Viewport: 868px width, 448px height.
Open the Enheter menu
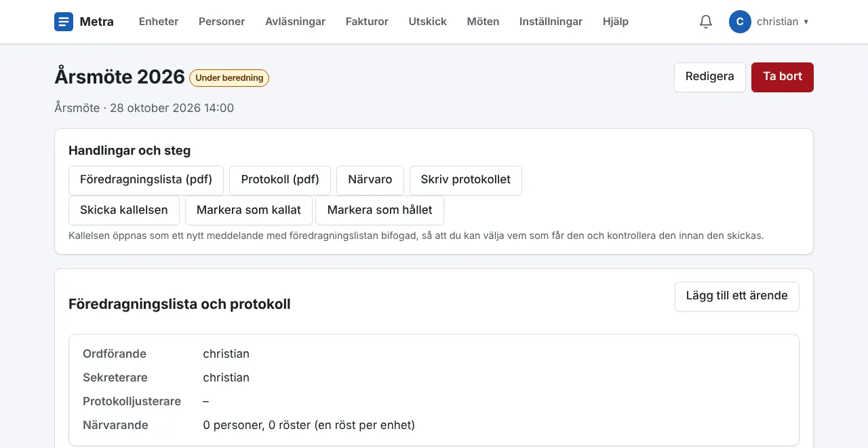(x=159, y=22)
